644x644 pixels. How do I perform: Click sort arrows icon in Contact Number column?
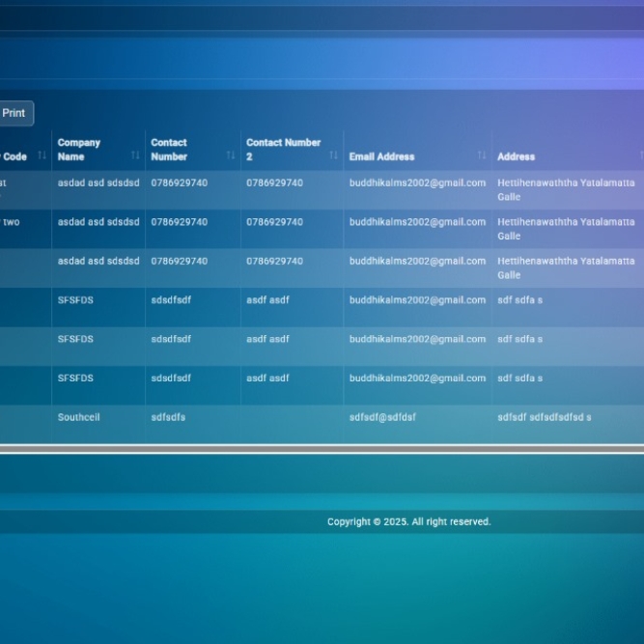click(x=231, y=155)
